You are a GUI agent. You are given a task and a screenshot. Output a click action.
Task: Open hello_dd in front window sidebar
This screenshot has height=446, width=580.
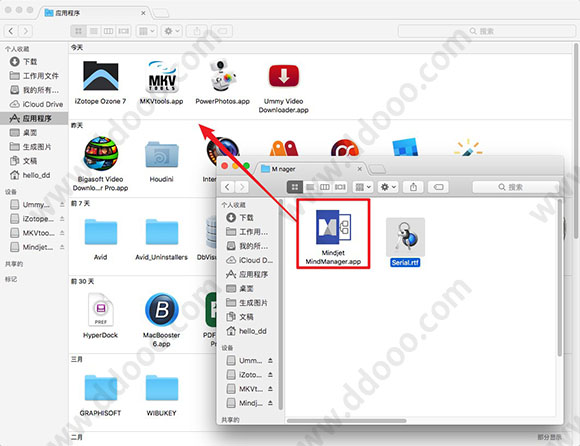(x=246, y=331)
